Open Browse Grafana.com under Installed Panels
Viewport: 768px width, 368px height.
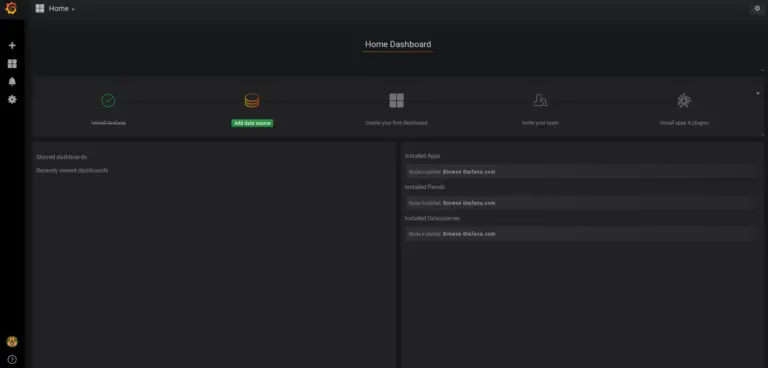pos(469,203)
